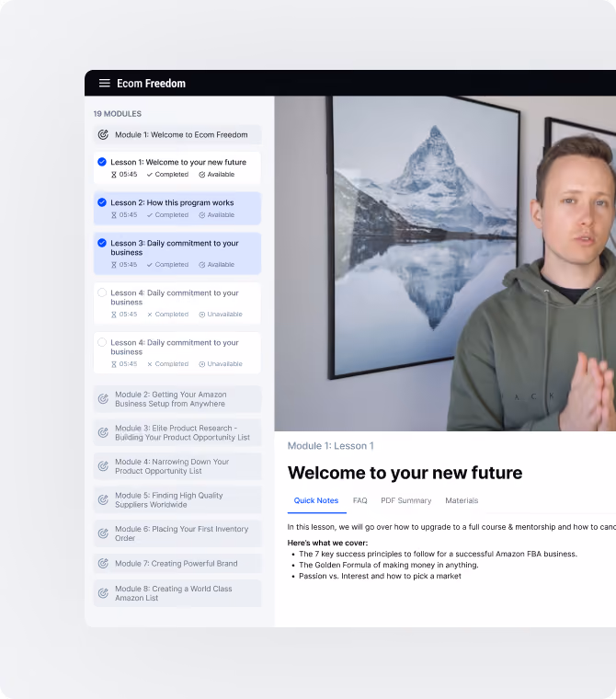Click the Module 1 target icon
The height and width of the screenshot is (699, 616).
point(103,134)
